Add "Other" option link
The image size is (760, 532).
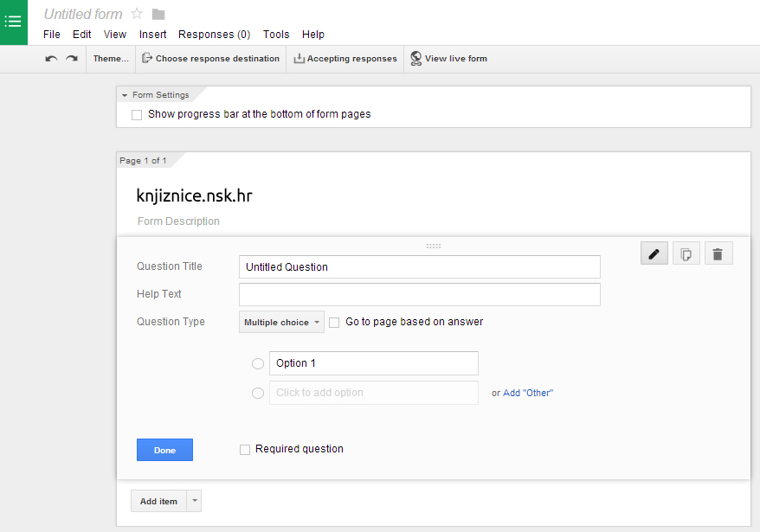[528, 393]
